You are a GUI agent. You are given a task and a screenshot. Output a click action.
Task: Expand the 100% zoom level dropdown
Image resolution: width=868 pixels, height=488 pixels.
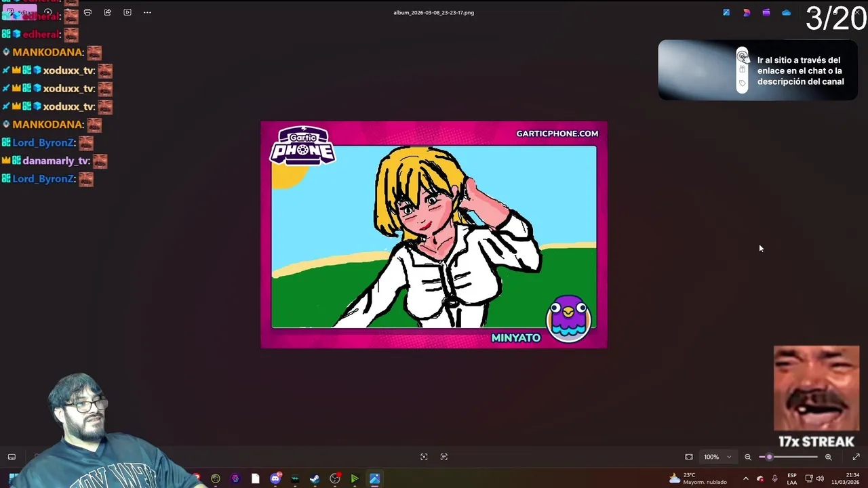click(x=717, y=457)
